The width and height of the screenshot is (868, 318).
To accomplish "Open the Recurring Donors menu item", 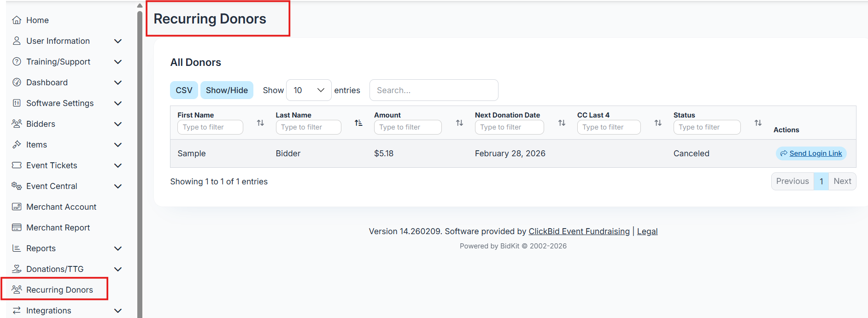I will tap(59, 290).
